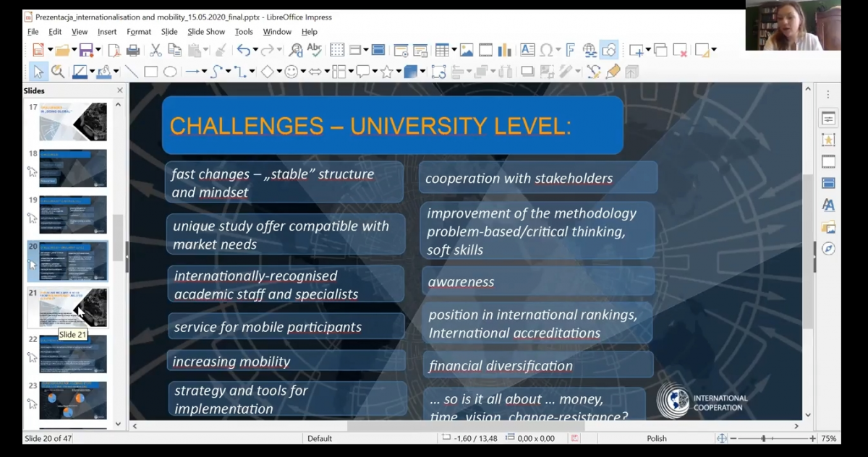The height and width of the screenshot is (457, 868).
Task: Close the Slides panel
Action: (120, 90)
